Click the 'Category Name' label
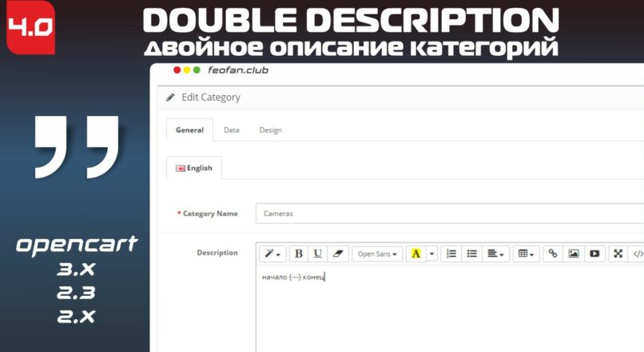The width and height of the screenshot is (644, 352). pos(210,214)
